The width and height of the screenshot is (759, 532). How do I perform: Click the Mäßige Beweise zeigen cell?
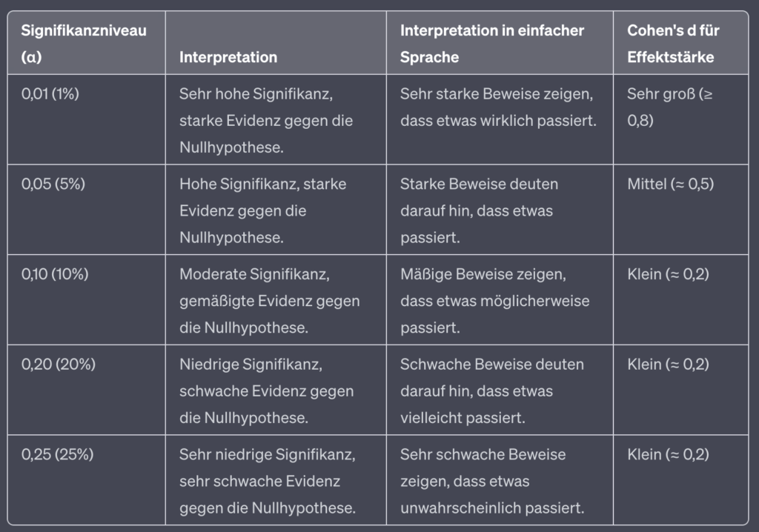point(500,299)
